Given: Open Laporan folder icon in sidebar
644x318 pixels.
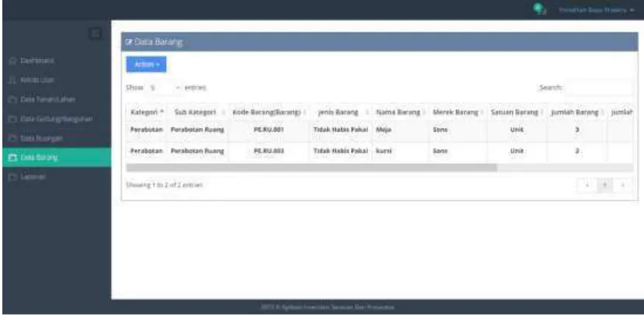Looking at the screenshot, I should point(12,177).
